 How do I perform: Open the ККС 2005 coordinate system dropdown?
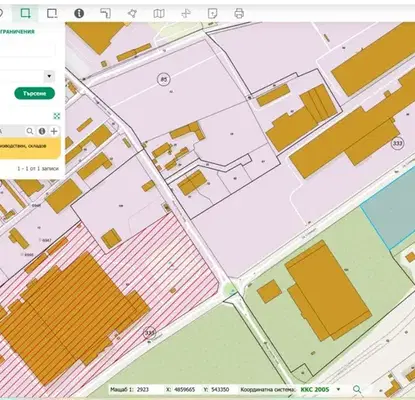click(339, 389)
